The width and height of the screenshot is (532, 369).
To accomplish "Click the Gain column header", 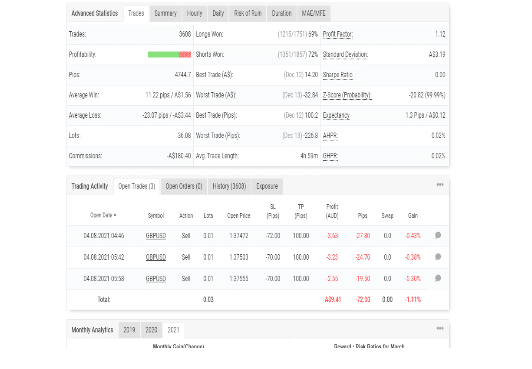I will pos(413,216).
